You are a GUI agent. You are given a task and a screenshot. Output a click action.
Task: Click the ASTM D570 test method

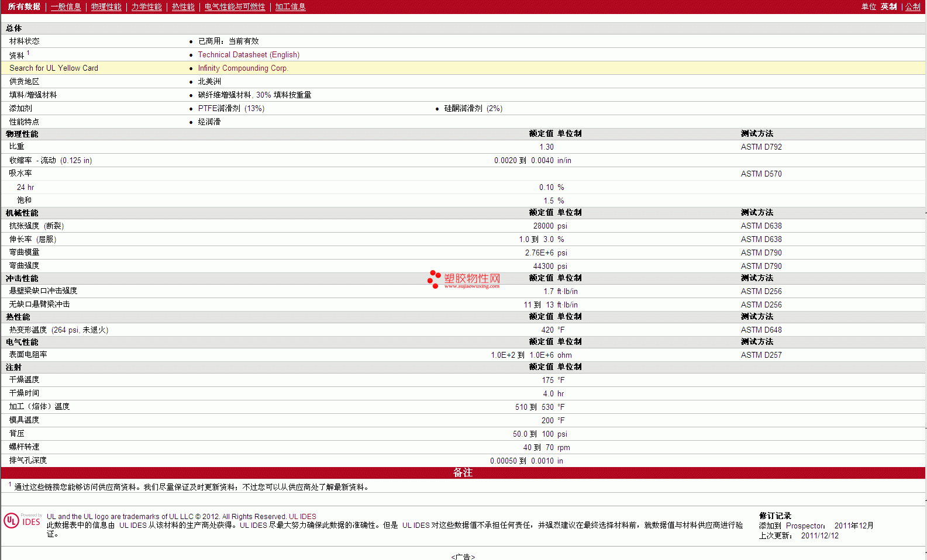point(761,174)
